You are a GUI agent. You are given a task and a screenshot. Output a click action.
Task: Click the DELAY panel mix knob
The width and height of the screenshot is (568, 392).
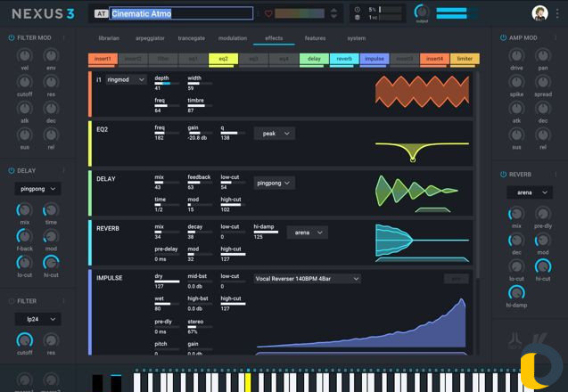point(24,210)
